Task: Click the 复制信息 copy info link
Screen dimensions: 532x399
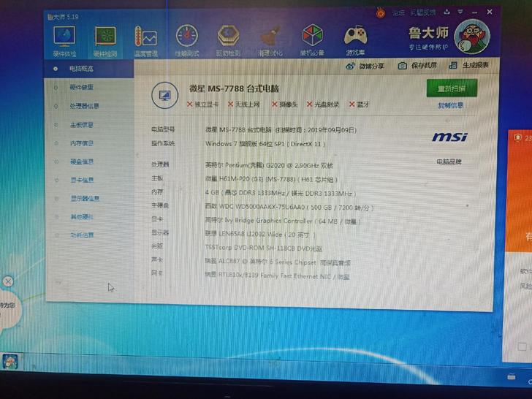Action: [450, 105]
